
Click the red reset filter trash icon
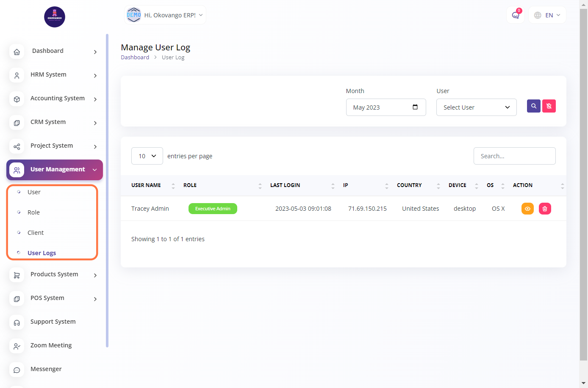(x=549, y=106)
